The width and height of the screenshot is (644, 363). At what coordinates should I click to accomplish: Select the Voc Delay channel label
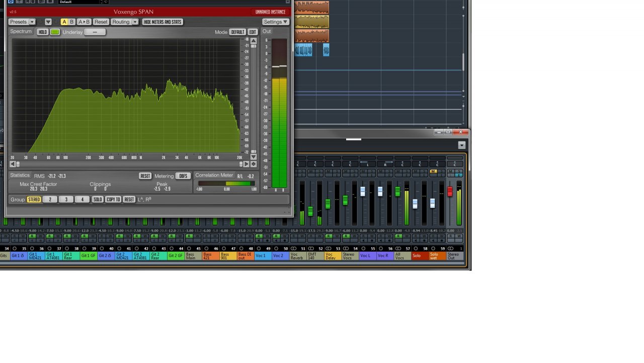coord(333,256)
